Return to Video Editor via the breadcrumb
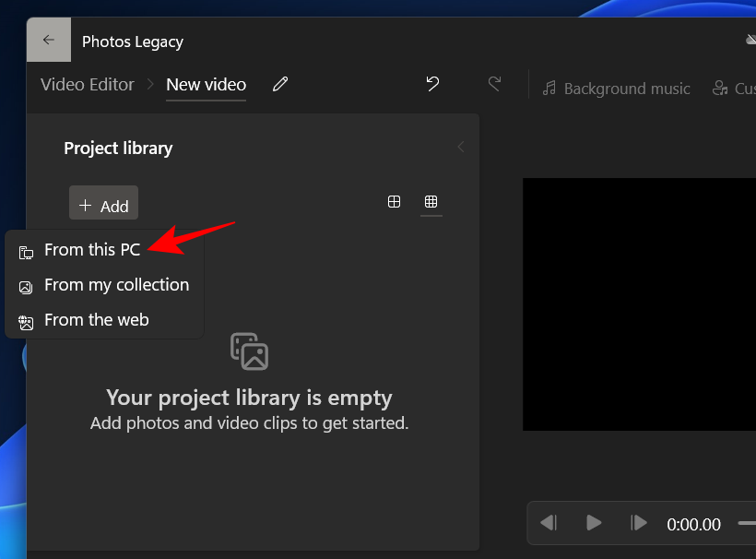The width and height of the screenshot is (756, 559). pyautogui.click(x=87, y=84)
